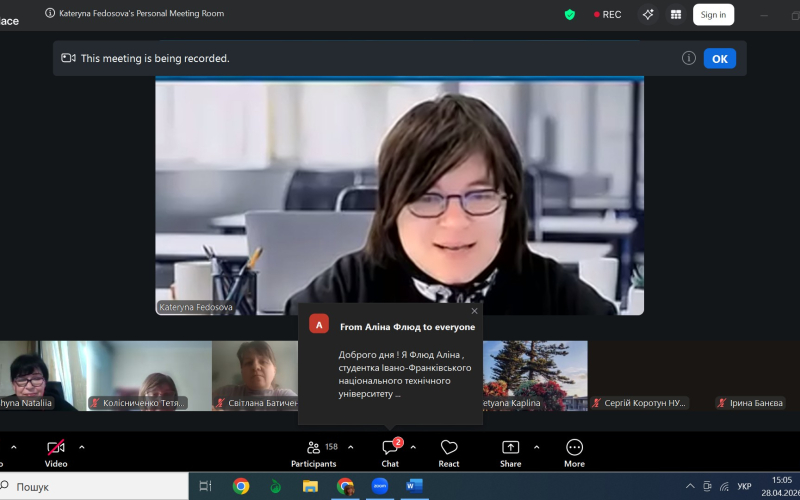Expand the Video options arrow
The width and height of the screenshot is (800, 500).
[x=82, y=447]
